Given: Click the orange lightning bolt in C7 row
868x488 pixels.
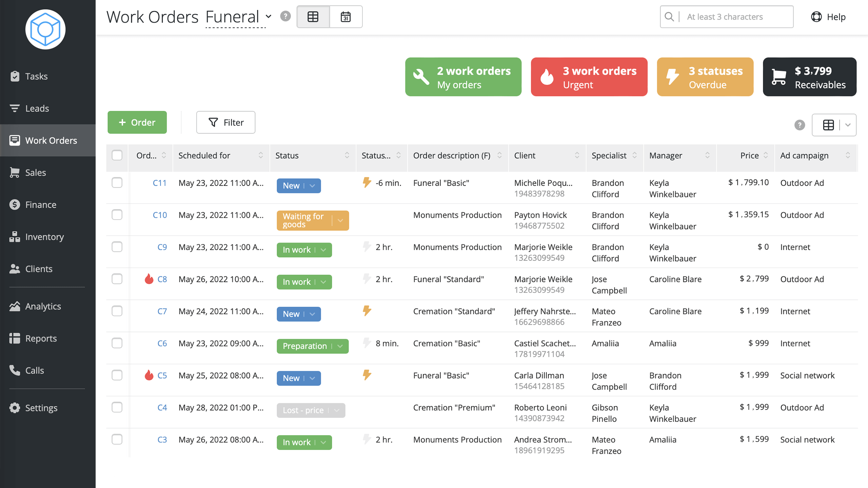Looking at the screenshot, I should pos(367,311).
